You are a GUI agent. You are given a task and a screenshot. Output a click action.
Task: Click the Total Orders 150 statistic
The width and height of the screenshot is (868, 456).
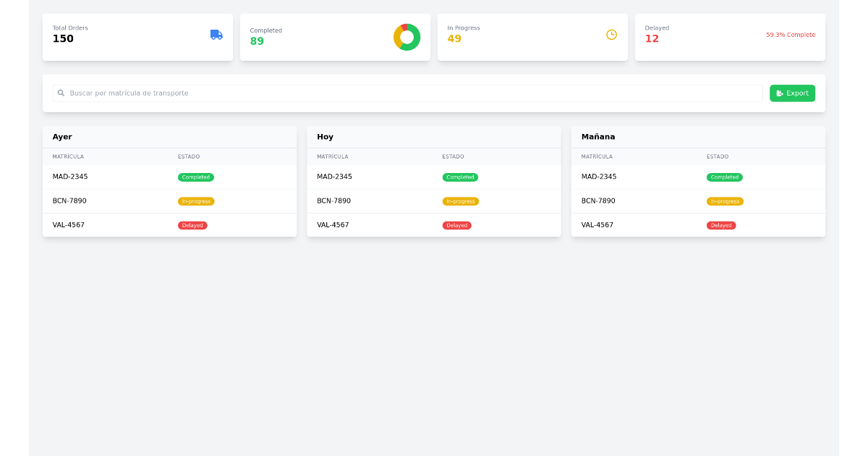(64, 38)
